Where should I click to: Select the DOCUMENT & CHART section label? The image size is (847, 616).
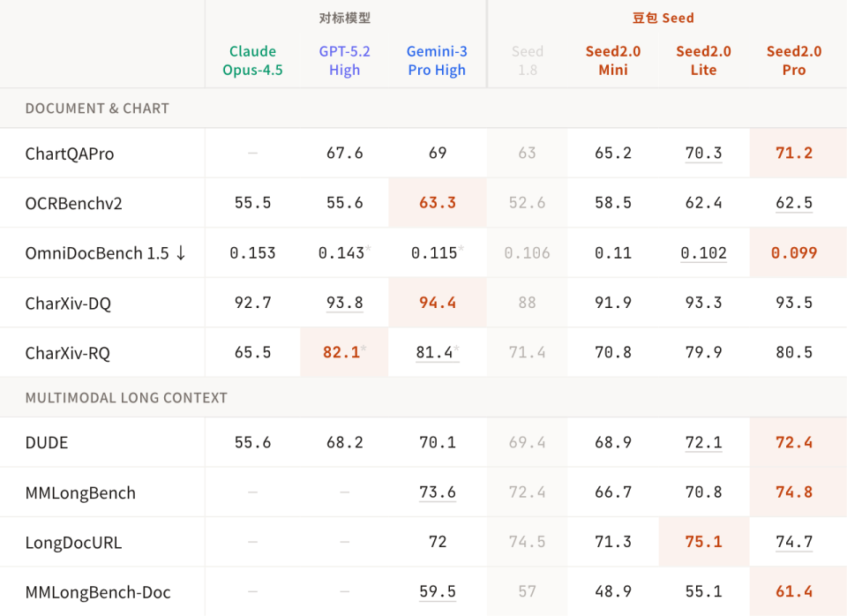pyautogui.click(x=97, y=109)
